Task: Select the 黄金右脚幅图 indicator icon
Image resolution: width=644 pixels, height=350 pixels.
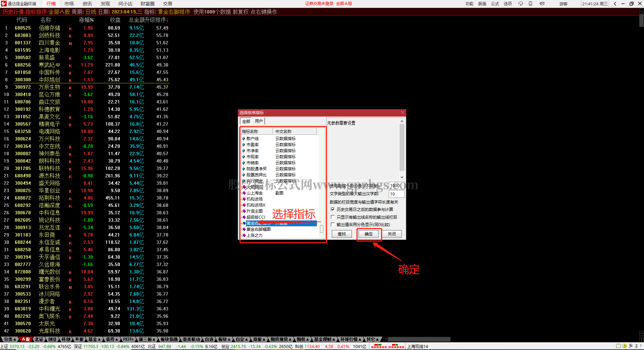Action: [244, 229]
